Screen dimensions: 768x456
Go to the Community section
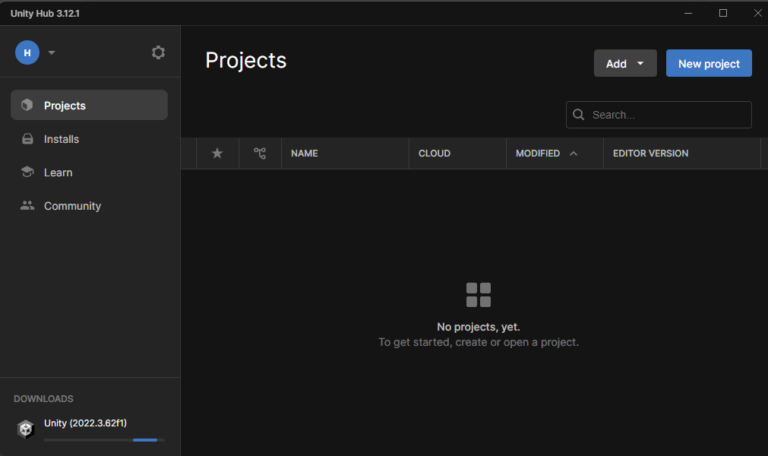(72, 206)
